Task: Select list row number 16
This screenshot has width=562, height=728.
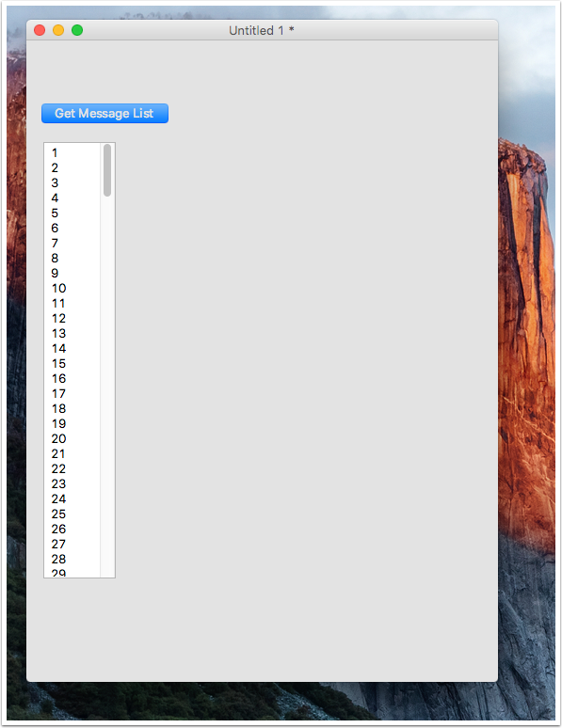Action: [72, 378]
